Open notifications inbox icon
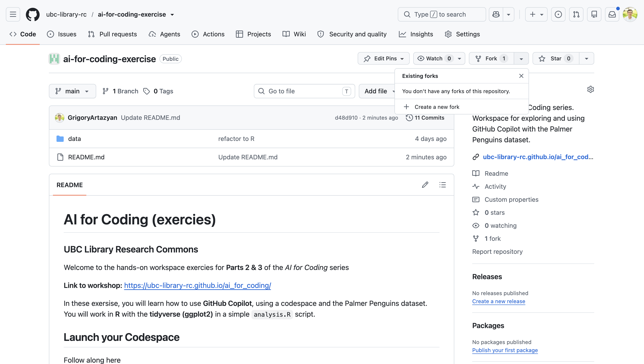 pos(612,14)
